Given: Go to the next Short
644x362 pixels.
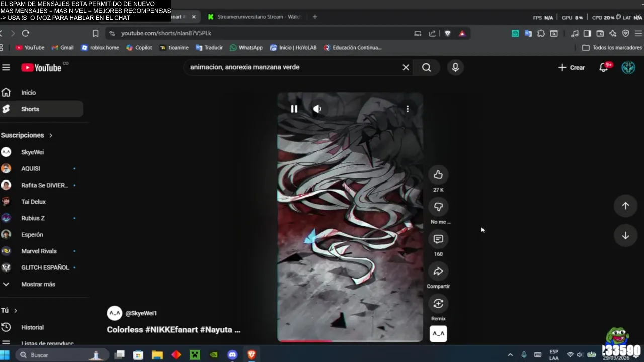Looking at the screenshot, I should click(625, 236).
